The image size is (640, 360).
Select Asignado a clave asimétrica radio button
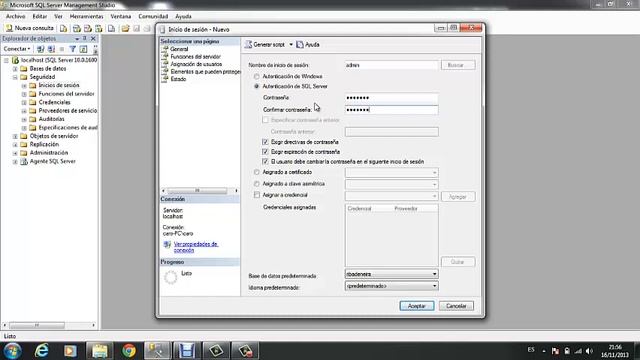click(x=257, y=184)
